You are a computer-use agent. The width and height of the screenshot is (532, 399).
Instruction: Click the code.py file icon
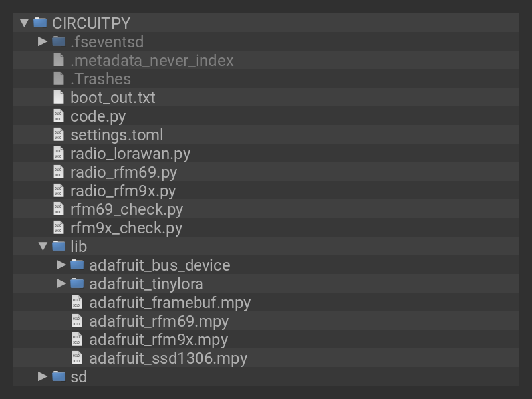click(x=59, y=116)
